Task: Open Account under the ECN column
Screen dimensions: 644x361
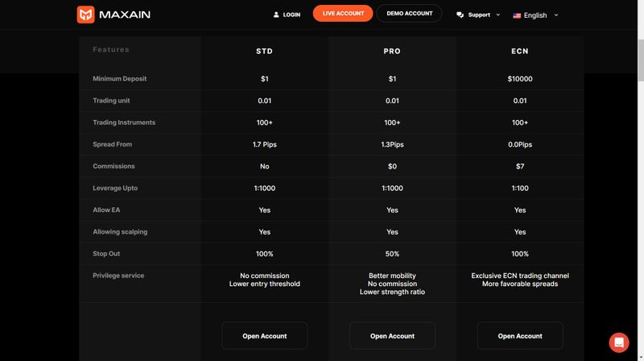Action: [520, 336]
